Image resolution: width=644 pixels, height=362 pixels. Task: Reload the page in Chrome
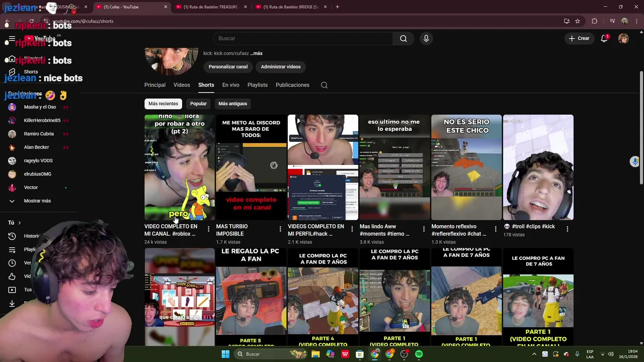[31, 21]
